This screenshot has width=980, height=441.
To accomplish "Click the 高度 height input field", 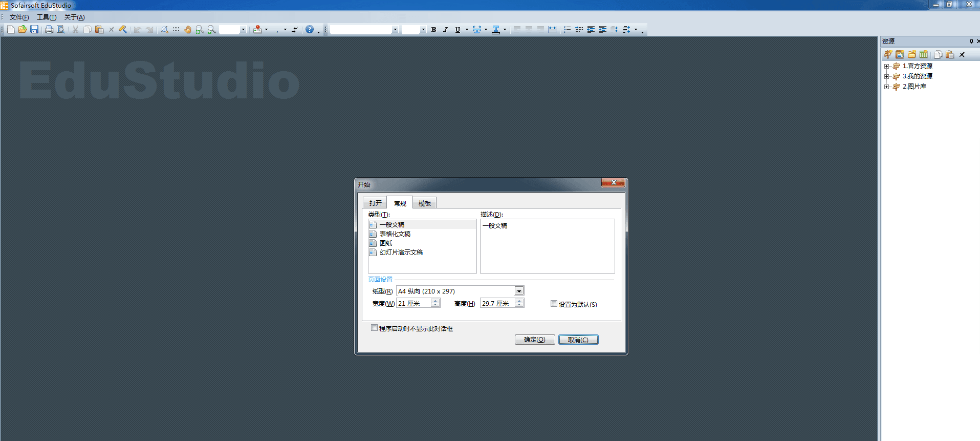I will [497, 303].
